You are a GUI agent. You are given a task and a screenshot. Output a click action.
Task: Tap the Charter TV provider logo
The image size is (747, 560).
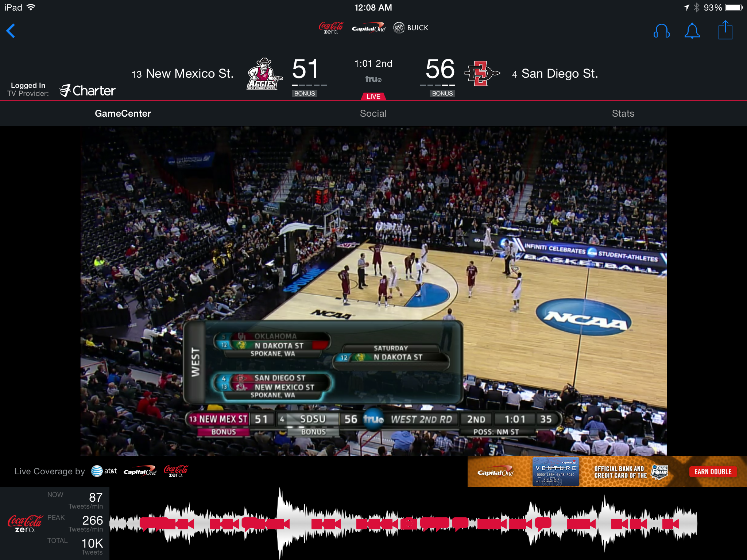coord(88,90)
